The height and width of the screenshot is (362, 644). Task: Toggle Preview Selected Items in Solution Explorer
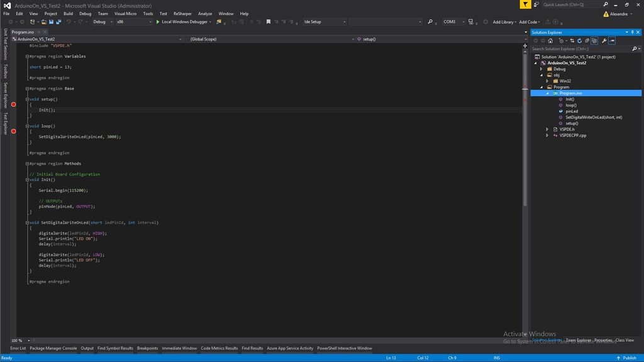[612, 41]
